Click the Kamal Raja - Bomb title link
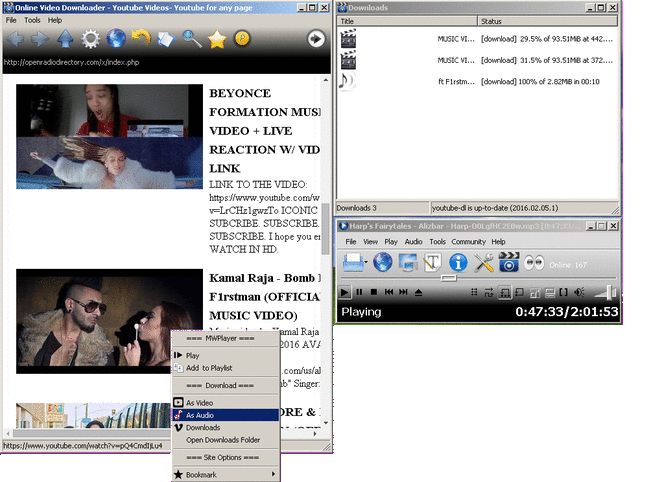Image resolution: width=664 pixels, height=482 pixels. click(265, 296)
